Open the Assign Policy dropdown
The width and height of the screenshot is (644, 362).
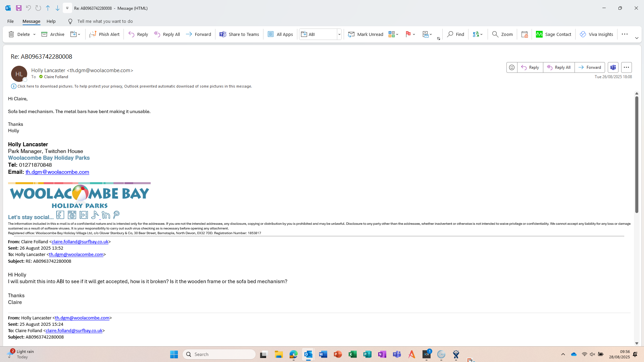(x=427, y=34)
